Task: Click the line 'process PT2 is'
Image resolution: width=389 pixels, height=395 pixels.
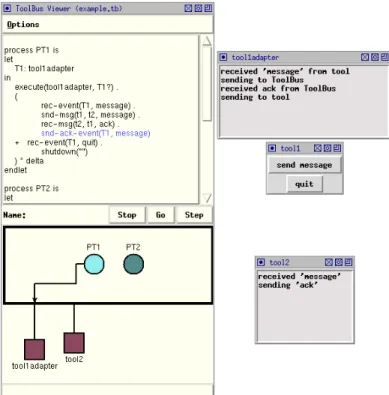Action: 31,188
